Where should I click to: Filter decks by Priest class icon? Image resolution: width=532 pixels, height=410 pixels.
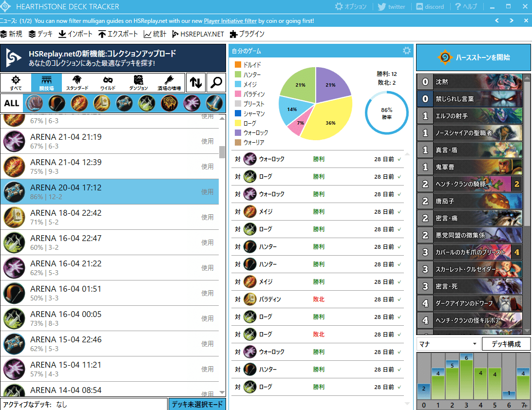(x=124, y=103)
